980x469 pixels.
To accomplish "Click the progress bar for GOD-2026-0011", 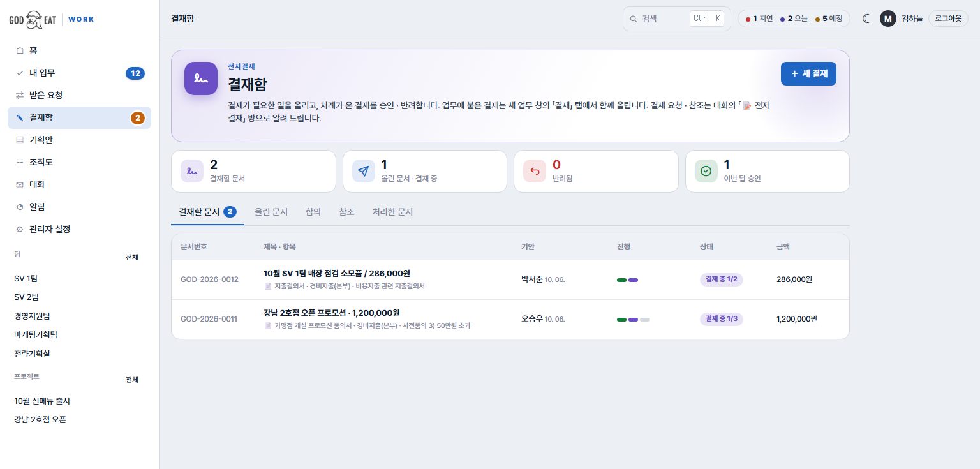I will point(633,320).
